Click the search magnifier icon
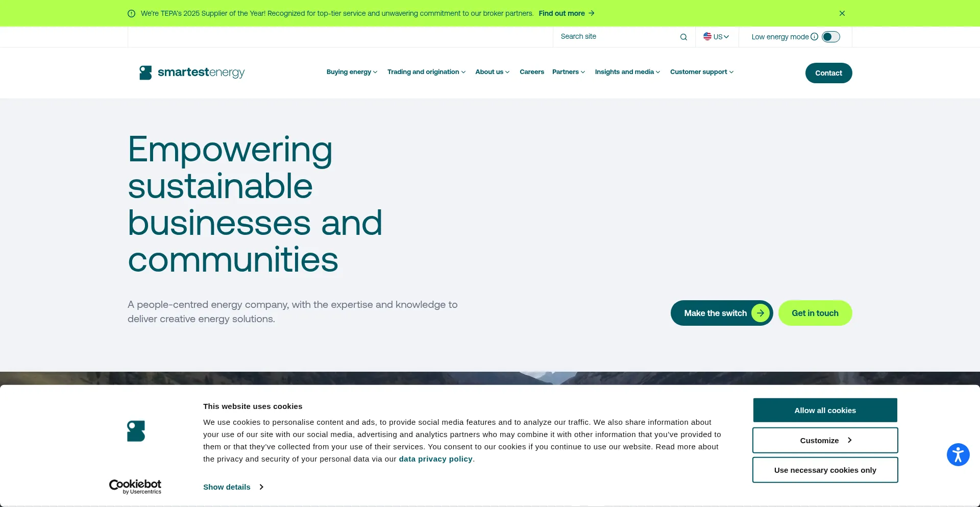This screenshot has height=507, width=980. [683, 37]
